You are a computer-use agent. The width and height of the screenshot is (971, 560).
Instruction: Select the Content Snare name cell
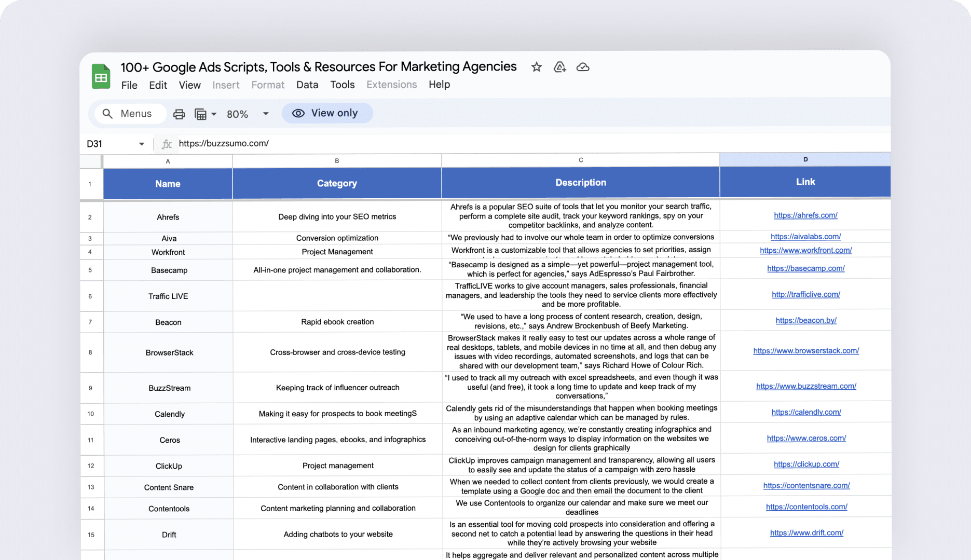pyautogui.click(x=169, y=487)
